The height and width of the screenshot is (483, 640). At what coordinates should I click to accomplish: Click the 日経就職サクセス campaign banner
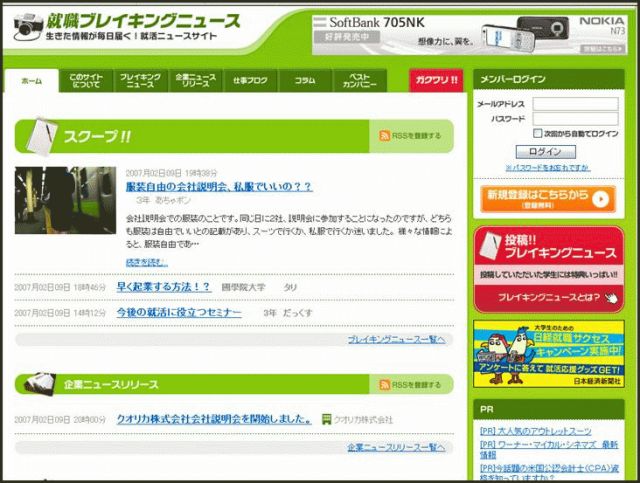[549, 354]
